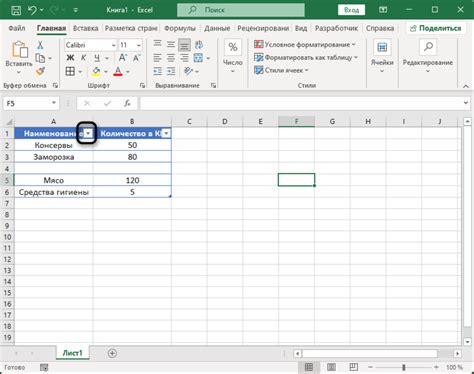Open the Файл tab
474x374 pixels.
pos(17,28)
